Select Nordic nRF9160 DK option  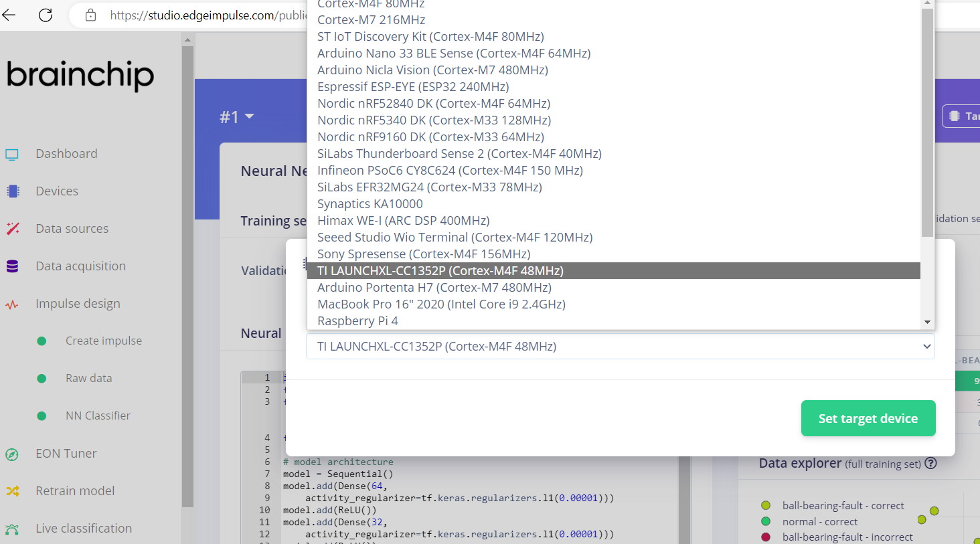[x=614, y=137]
